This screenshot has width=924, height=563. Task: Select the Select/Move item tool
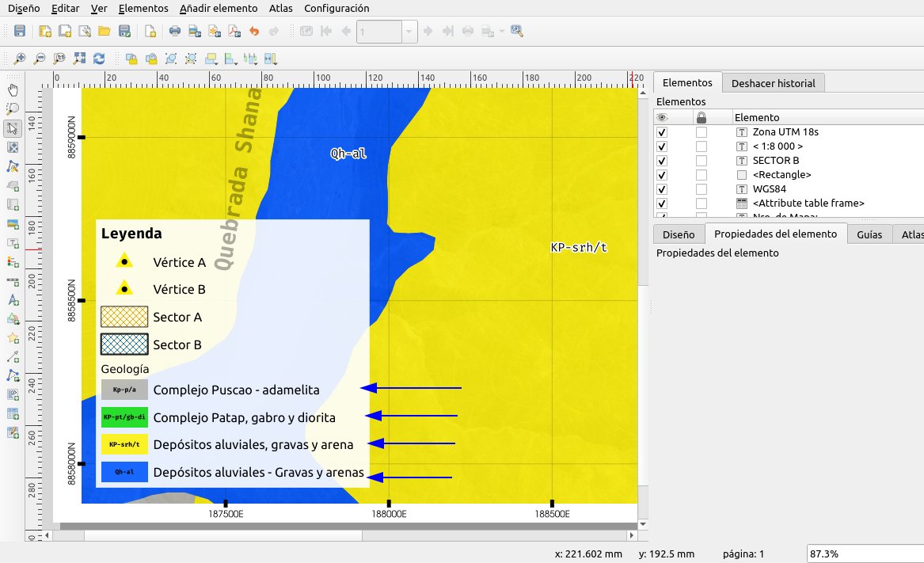pos(13,128)
